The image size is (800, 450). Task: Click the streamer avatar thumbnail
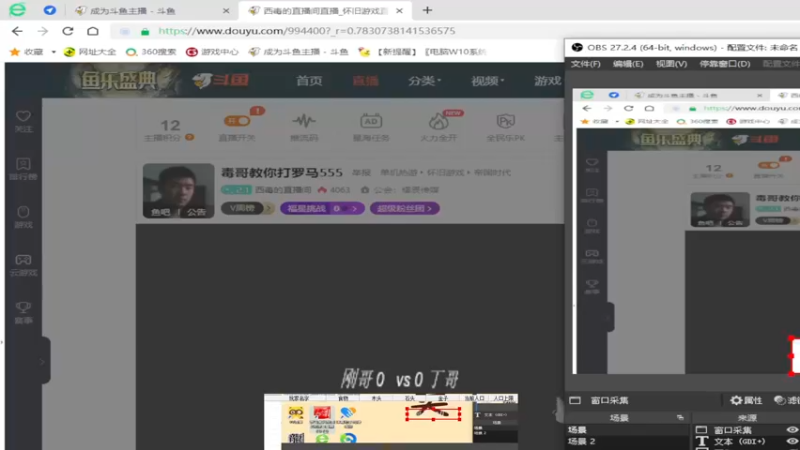[179, 190]
